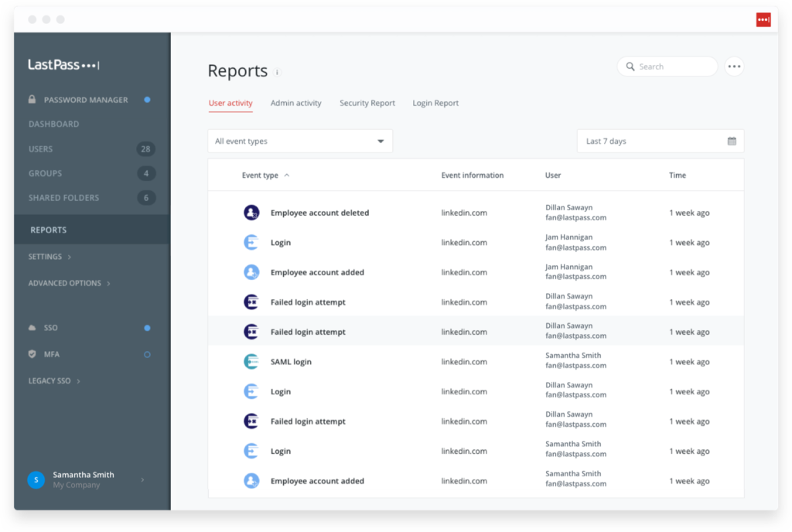Expand the Settings sidebar section
The height and width of the screenshot is (532, 792).
(x=49, y=257)
